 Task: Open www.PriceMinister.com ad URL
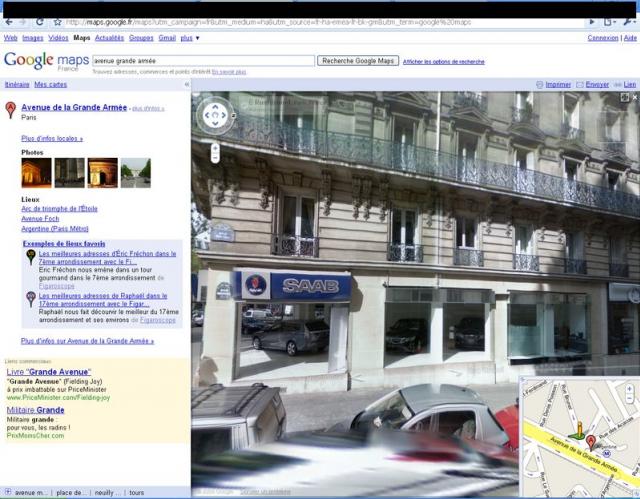click(58, 397)
